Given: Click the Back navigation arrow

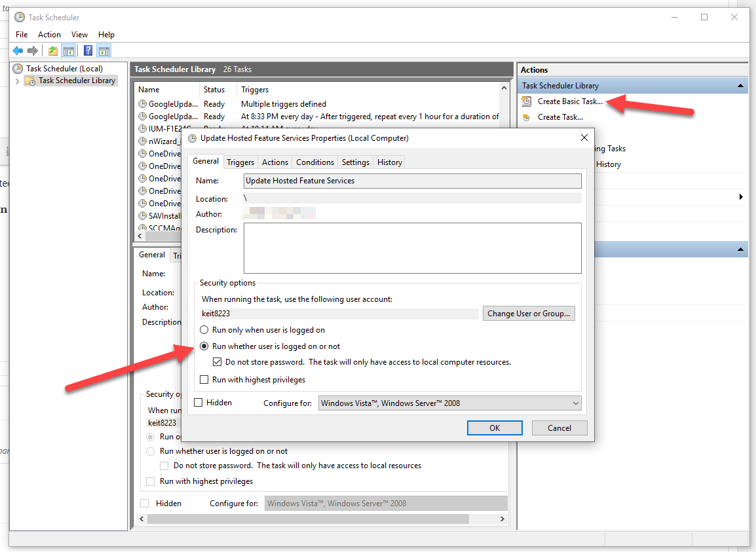Looking at the screenshot, I should click(18, 50).
